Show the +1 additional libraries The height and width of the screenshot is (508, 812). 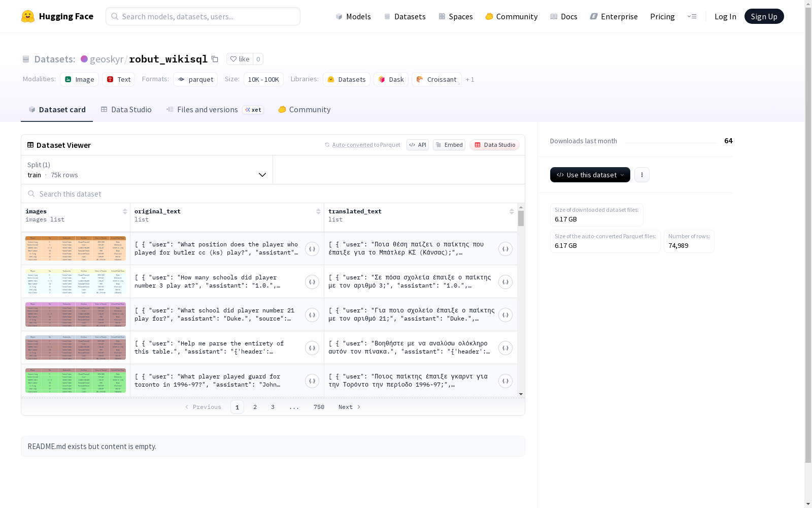click(x=470, y=79)
